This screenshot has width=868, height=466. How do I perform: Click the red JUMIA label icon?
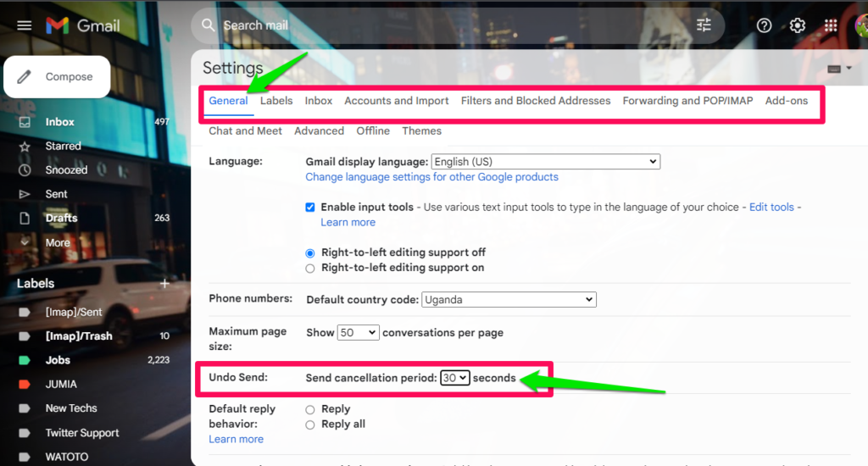click(x=25, y=384)
